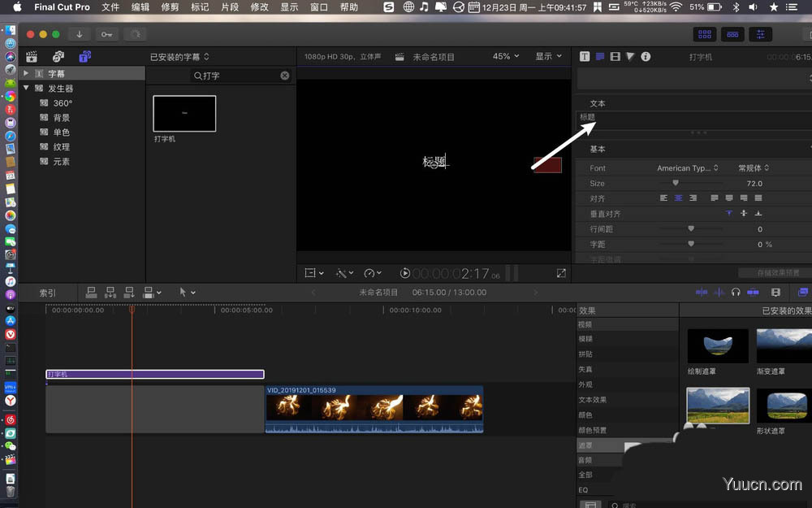The image size is (812, 508).
Task: Open the 修剪 menu
Action: [170, 7]
